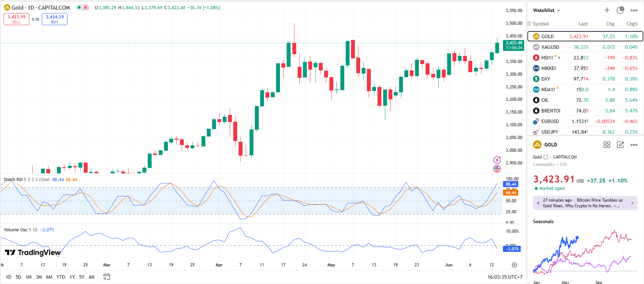The height and width of the screenshot is (284, 644).
Task: Click the grid layout icon in GOLD details
Action: pyautogui.click(x=607, y=145)
